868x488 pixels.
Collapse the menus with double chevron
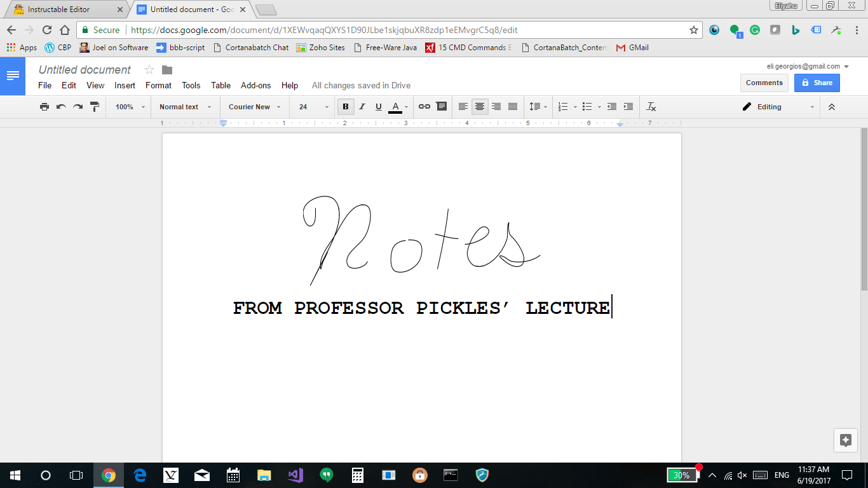pos(832,107)
